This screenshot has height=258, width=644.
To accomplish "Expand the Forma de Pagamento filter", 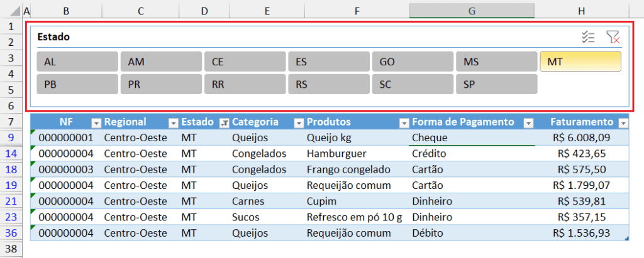I will point(529,122).
